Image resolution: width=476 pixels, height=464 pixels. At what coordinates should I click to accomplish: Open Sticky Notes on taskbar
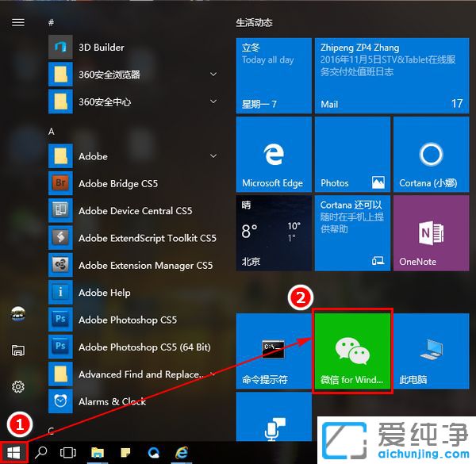[x=125, y=452]
